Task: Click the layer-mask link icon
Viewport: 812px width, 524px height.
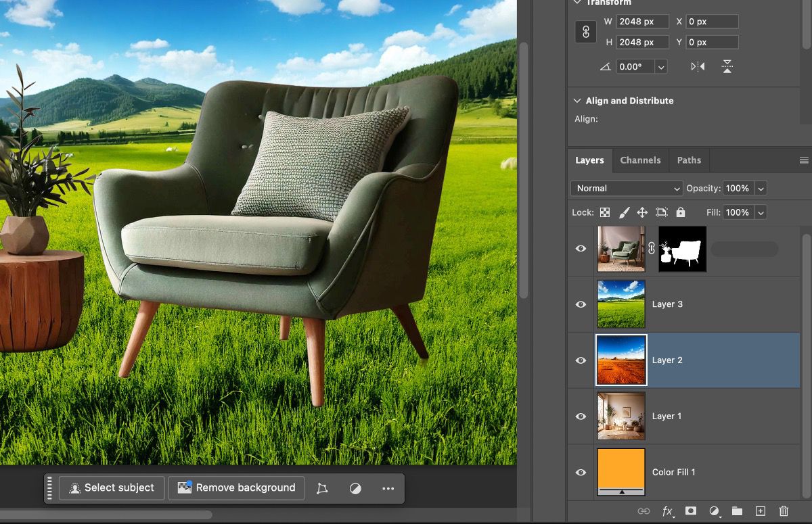Action: pos(652,249)
